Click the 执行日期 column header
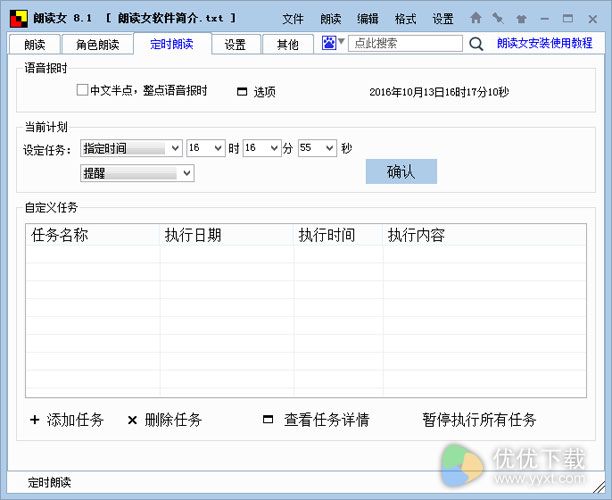612x500 pixels. [227, 235]
